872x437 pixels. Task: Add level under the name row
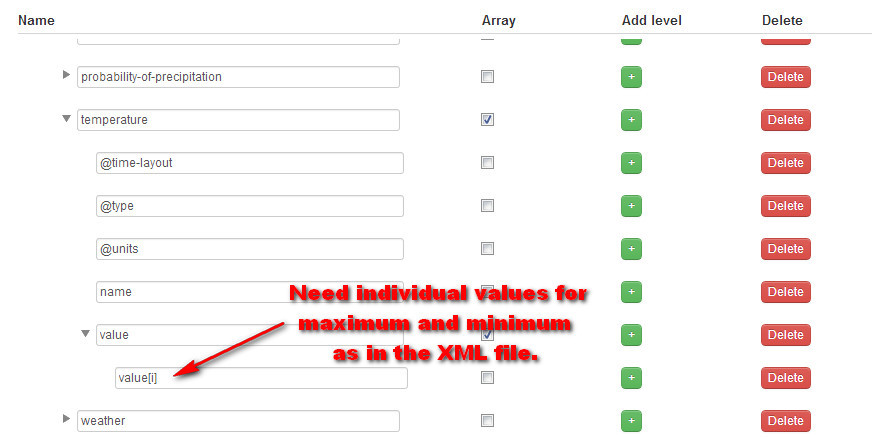(630, 292)
